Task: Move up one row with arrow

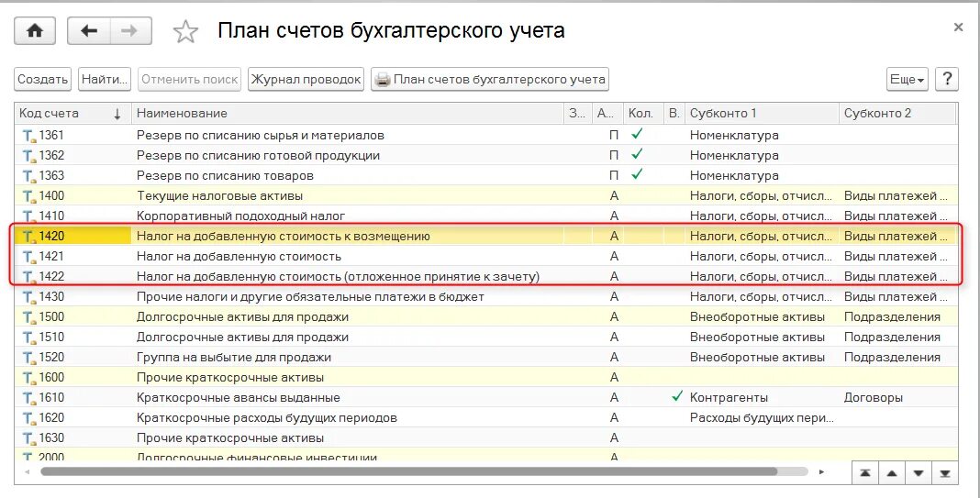Action: tap(892, 473)
